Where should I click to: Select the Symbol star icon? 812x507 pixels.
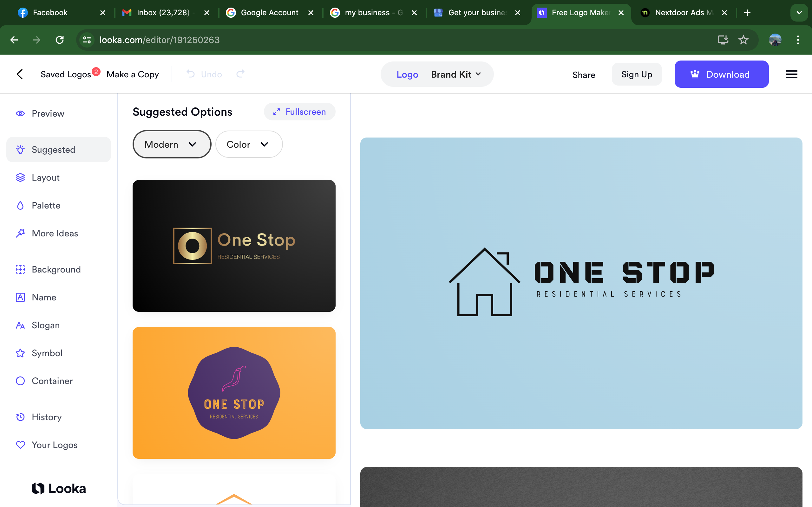pyautogui.click(x=20, y=353)
